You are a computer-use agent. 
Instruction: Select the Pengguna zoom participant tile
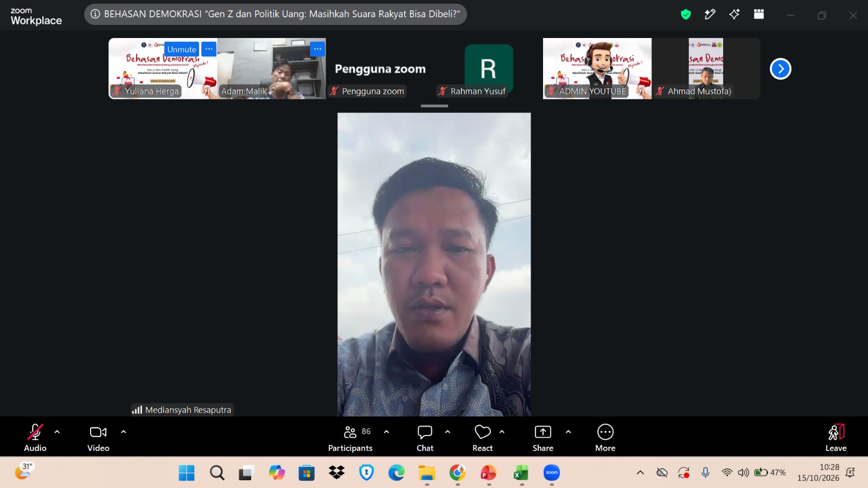380,68
